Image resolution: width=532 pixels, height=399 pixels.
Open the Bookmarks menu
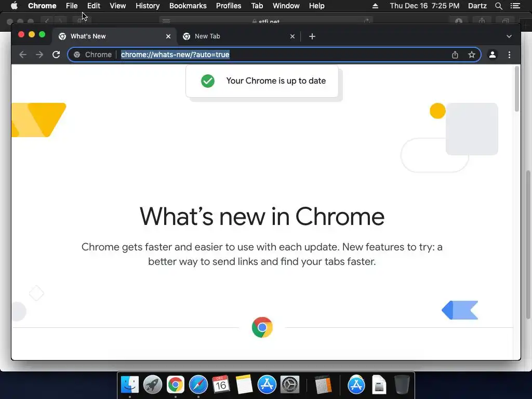click(x=188, y=6)
